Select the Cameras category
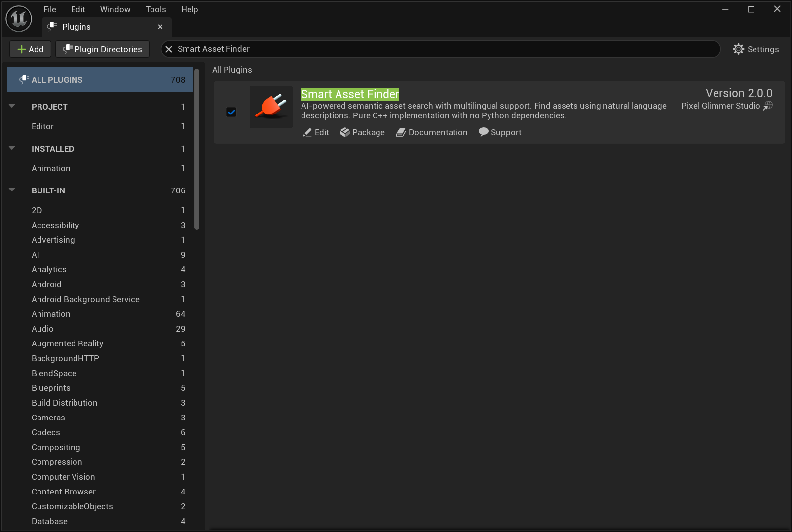The width and height of the screenshot is (792, 532). click(100, 418)
